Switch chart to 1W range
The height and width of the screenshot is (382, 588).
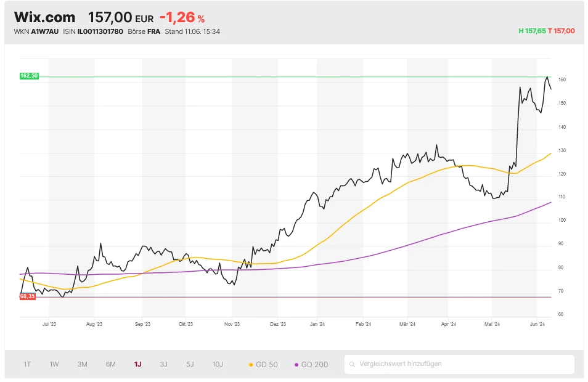[54, 364]
